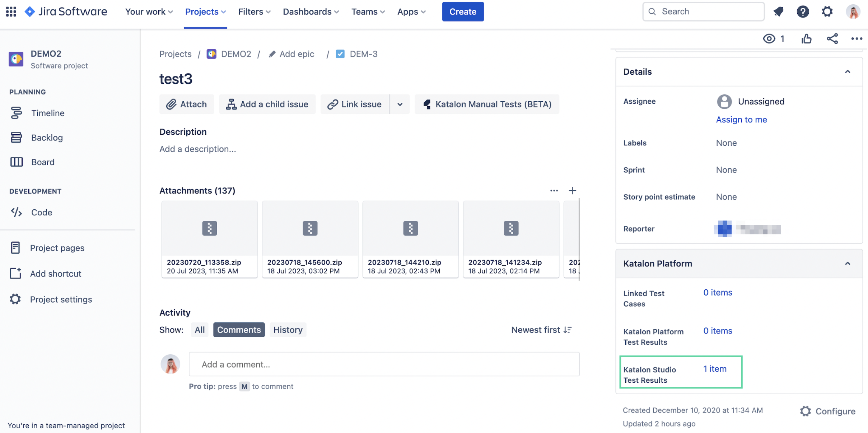Open attachments more options ellipsis
The width and height of the screenshot is (868, 433).
(554, 191)
